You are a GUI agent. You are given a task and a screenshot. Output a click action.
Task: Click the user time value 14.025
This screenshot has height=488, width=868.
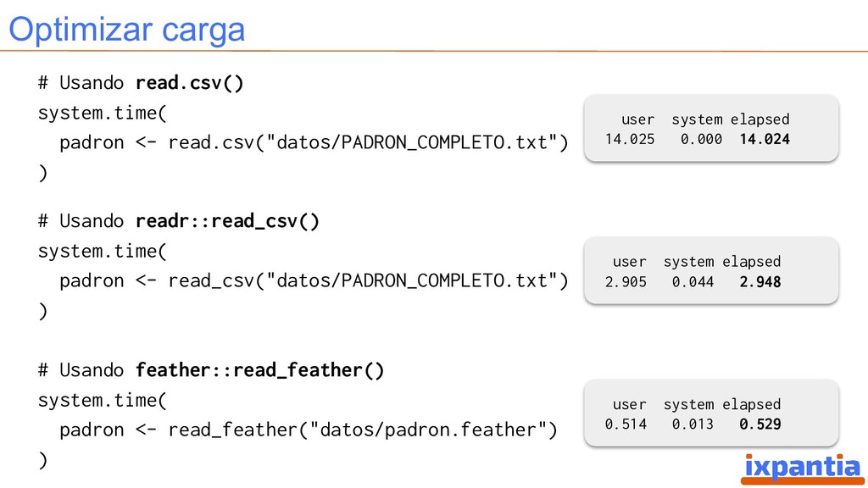[630, 140]
